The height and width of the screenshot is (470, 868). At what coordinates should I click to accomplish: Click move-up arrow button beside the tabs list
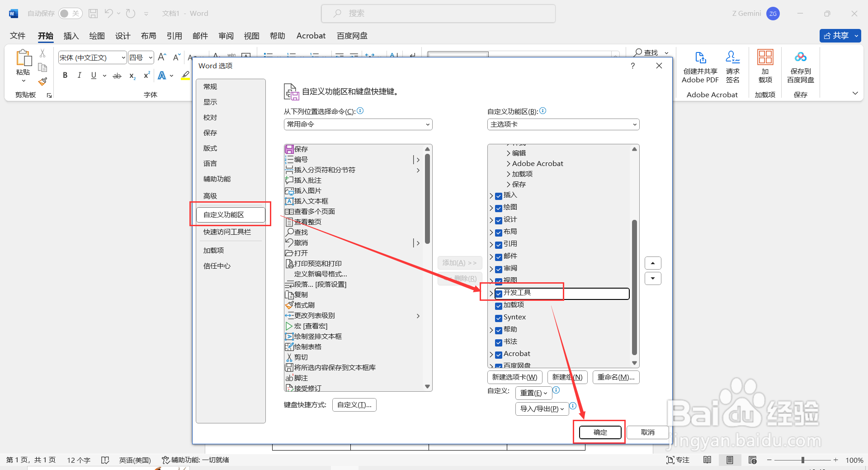coord(653,263)
